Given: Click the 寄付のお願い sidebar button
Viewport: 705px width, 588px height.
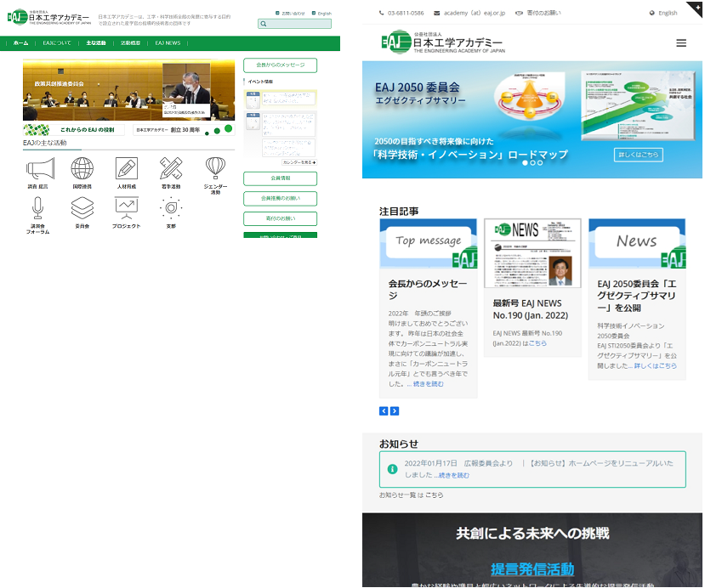Looking at the screenshot, I should [x=280, y=218].
